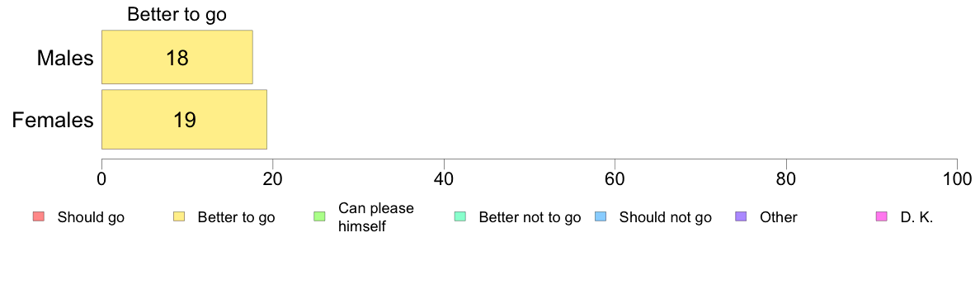Click the purple Other legend swatch
The image size is (980, 304).
742,217
